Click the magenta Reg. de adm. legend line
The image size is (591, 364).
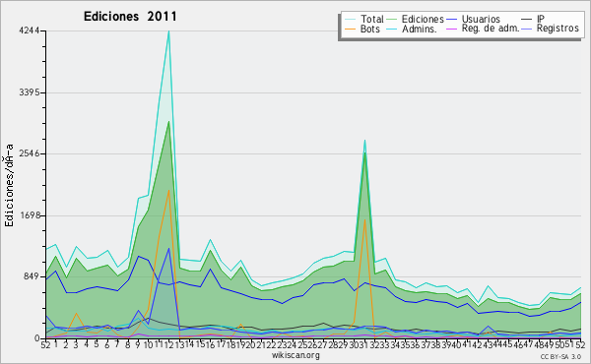(451, 29)
